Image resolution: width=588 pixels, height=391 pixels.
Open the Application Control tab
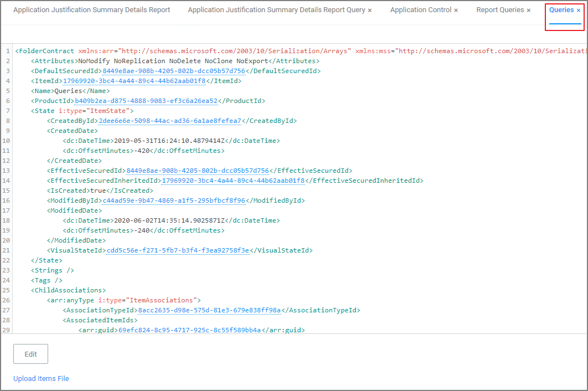(420, 10)
